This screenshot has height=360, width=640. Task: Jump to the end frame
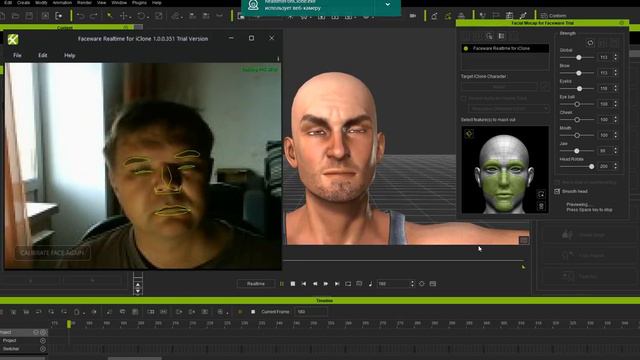(x=337, y=284)
